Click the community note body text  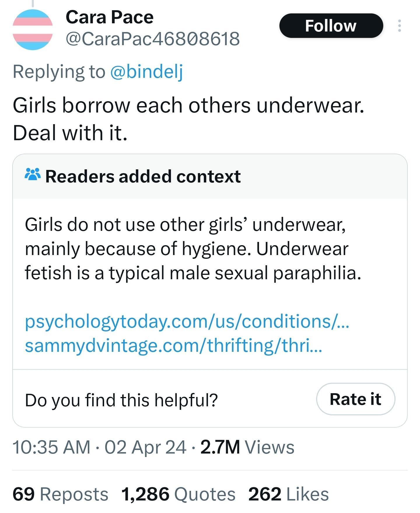point(192,249)
